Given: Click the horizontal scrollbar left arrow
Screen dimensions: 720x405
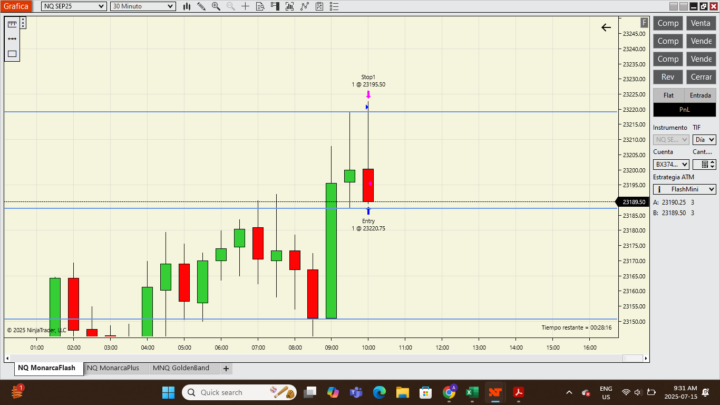Looking at the screenshot, I should pos(7,358).
